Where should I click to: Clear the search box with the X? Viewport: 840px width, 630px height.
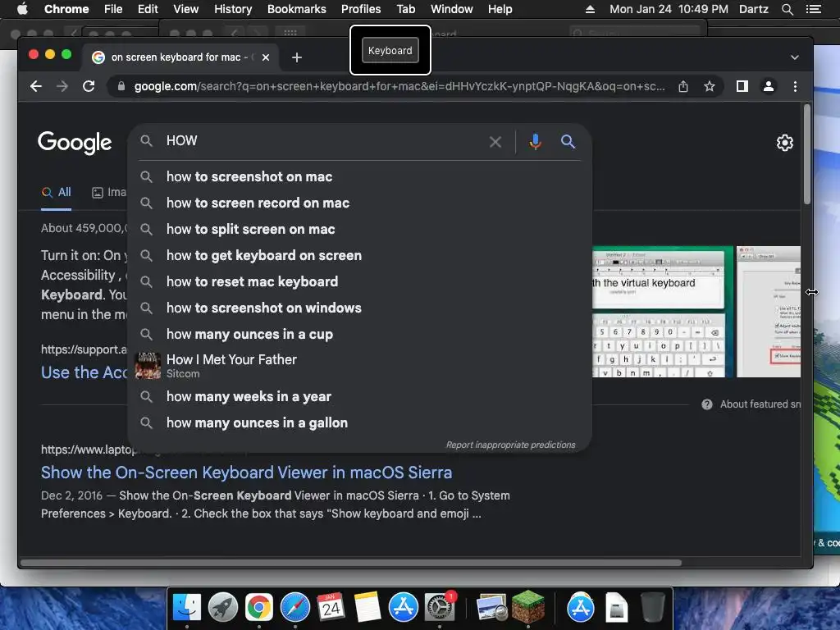(x=495, y=142)
